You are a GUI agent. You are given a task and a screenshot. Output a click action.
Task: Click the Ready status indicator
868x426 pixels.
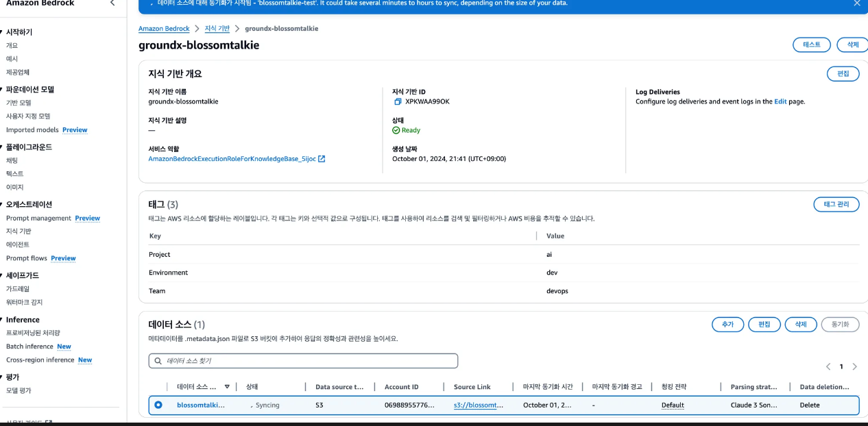pyautogui.click(x=407, y=130)
